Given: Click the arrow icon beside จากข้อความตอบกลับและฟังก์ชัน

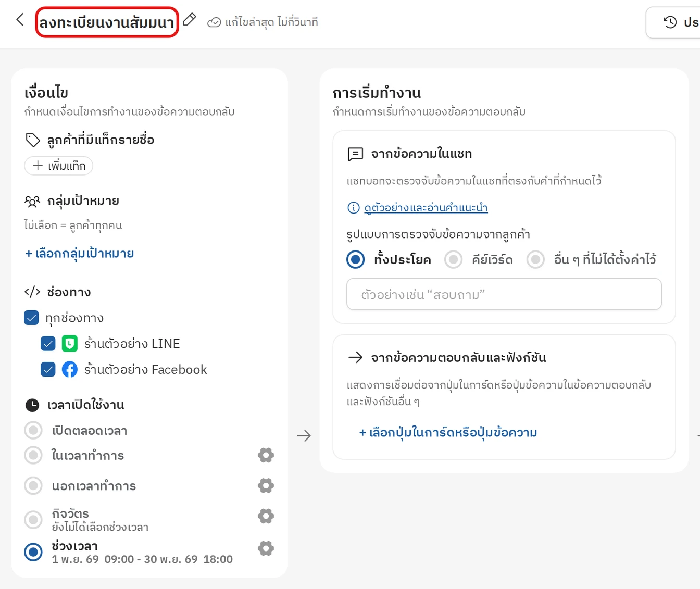Looking at the screenshot, I should pos(355,357).
